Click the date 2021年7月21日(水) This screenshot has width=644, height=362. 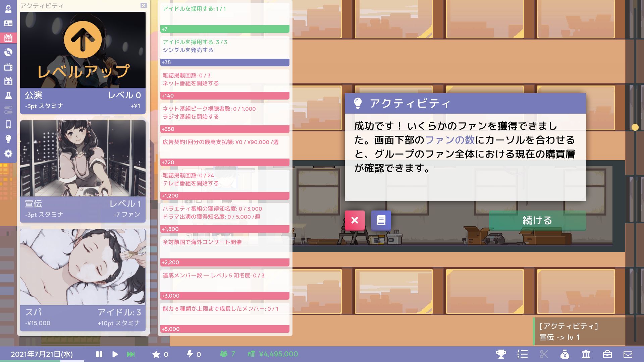42,354
